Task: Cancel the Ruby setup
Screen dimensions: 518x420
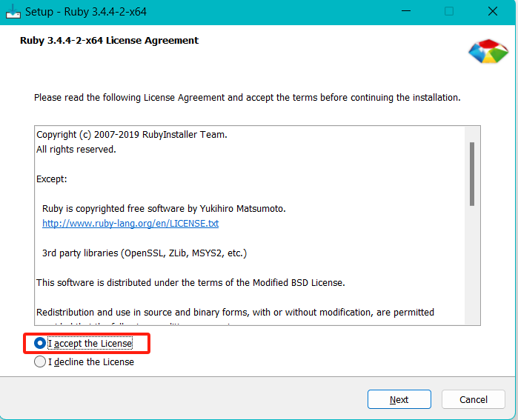Action: 473,399
